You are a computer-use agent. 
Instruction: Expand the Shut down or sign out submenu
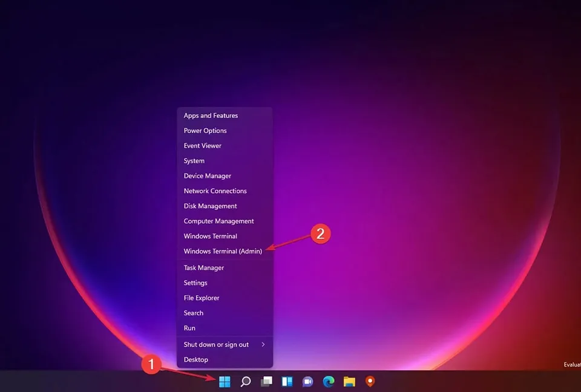(215, 344)
